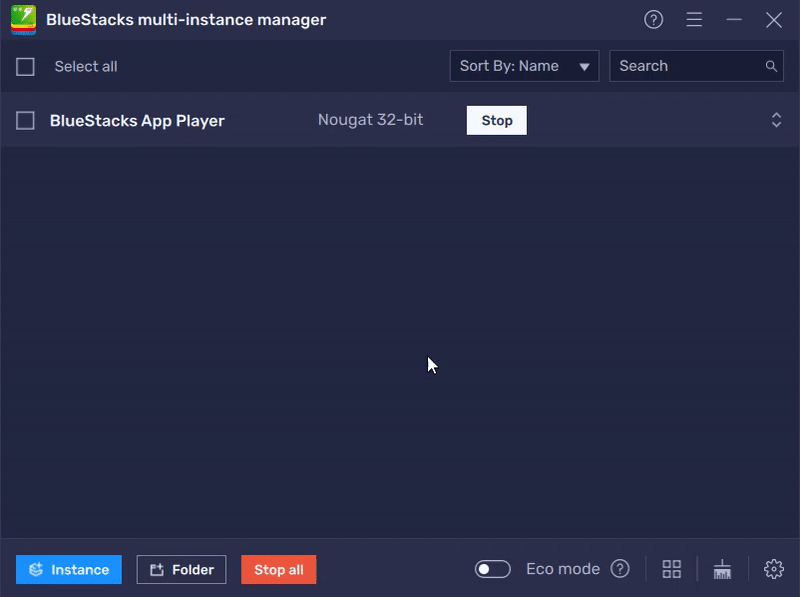
Task: Open the Sort By: Name dropdown
Action: [x=524, y=66]
